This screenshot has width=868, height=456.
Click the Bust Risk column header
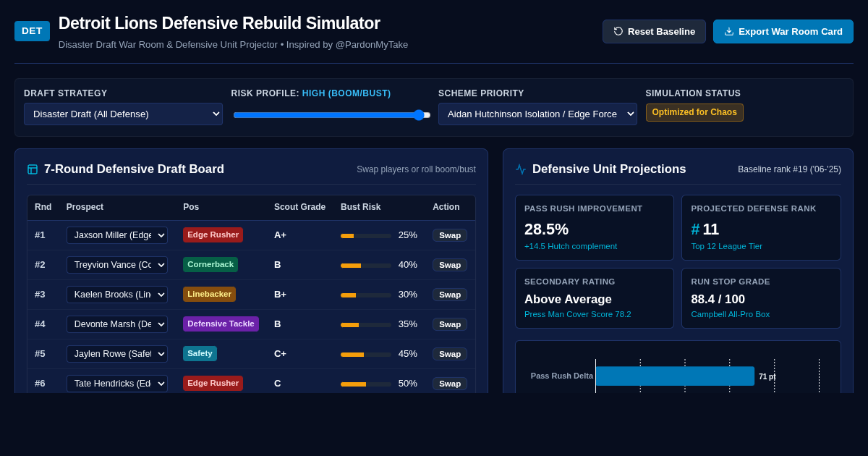(x=360, y=207)
